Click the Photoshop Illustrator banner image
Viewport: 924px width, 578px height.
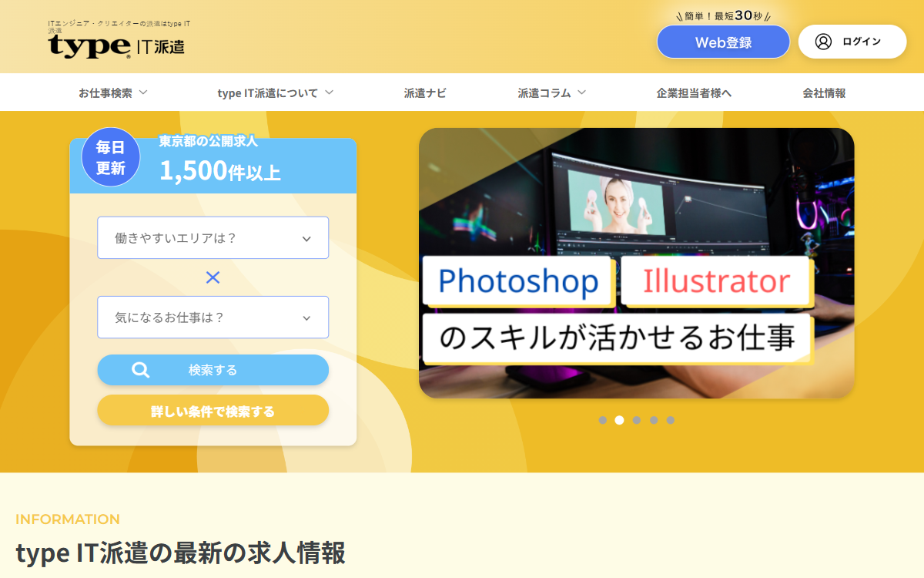pos(637,263)
